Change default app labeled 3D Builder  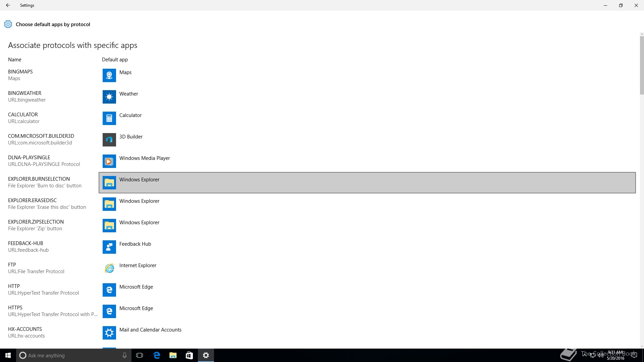click(x=131, y=137)
